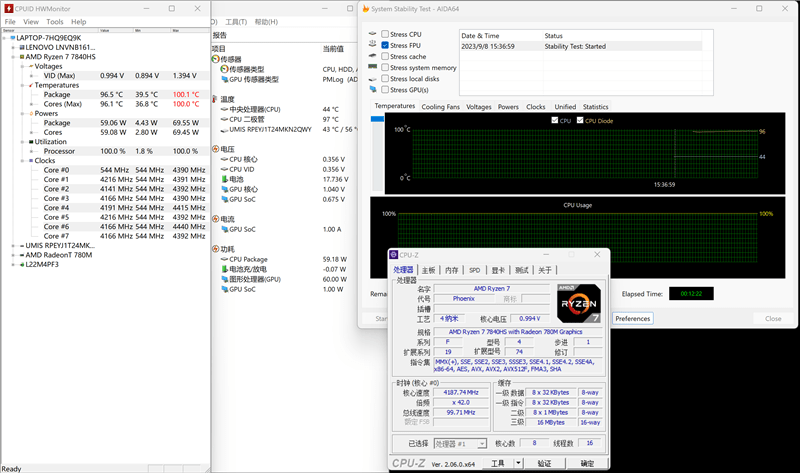
Task: Click the 工具 button in CPU-Z
Action: [x=497, y=463]
